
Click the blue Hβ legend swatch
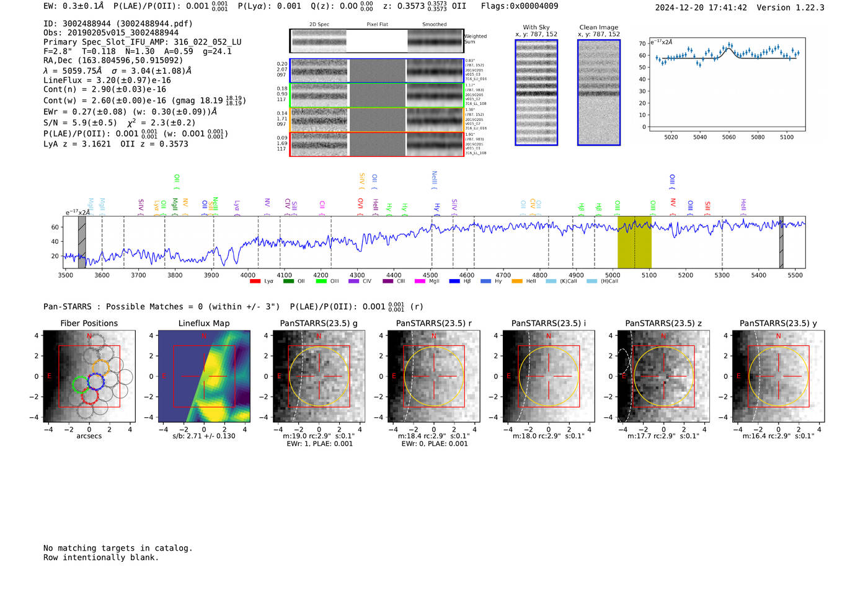(454, 282)
